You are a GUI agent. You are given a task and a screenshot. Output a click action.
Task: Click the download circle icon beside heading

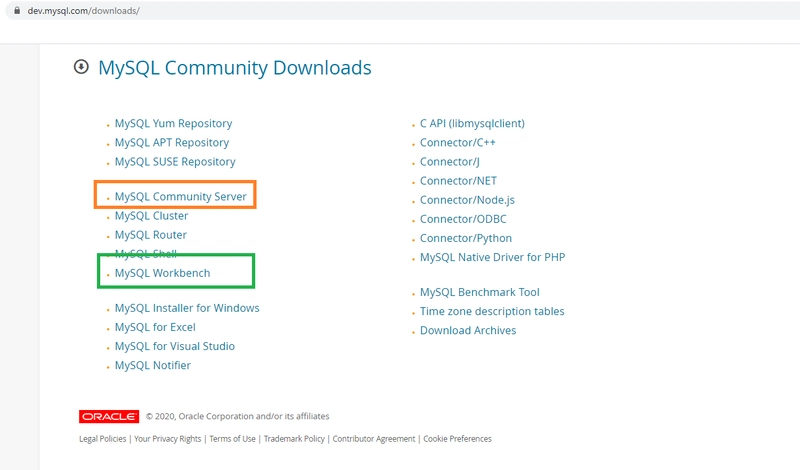(x=81, y=67)
